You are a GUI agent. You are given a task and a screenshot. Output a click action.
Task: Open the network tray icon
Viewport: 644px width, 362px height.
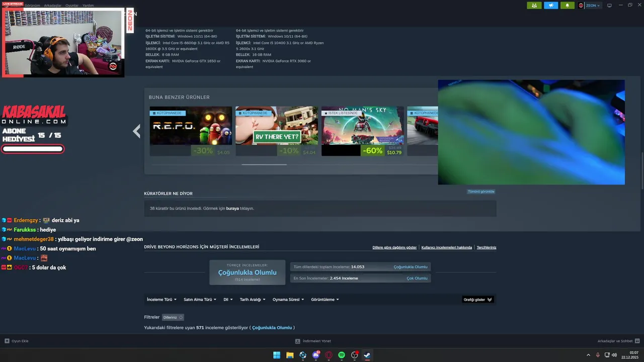coord(606,355)
